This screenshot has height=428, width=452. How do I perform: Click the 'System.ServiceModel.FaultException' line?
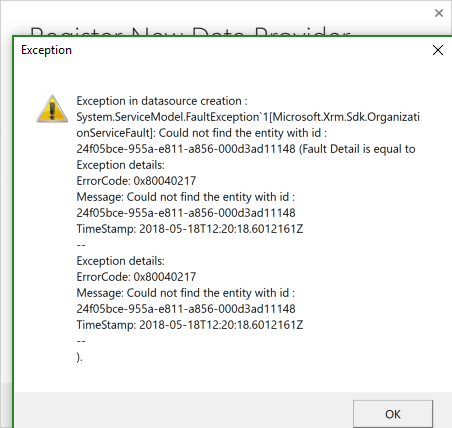(248, 117)
